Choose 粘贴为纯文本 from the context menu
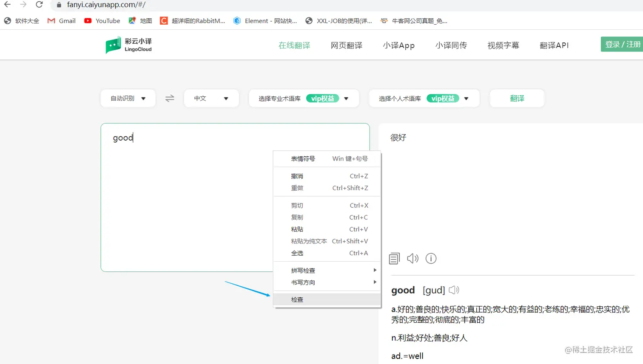This screenshot has height=364, width=643. (327, 241)
